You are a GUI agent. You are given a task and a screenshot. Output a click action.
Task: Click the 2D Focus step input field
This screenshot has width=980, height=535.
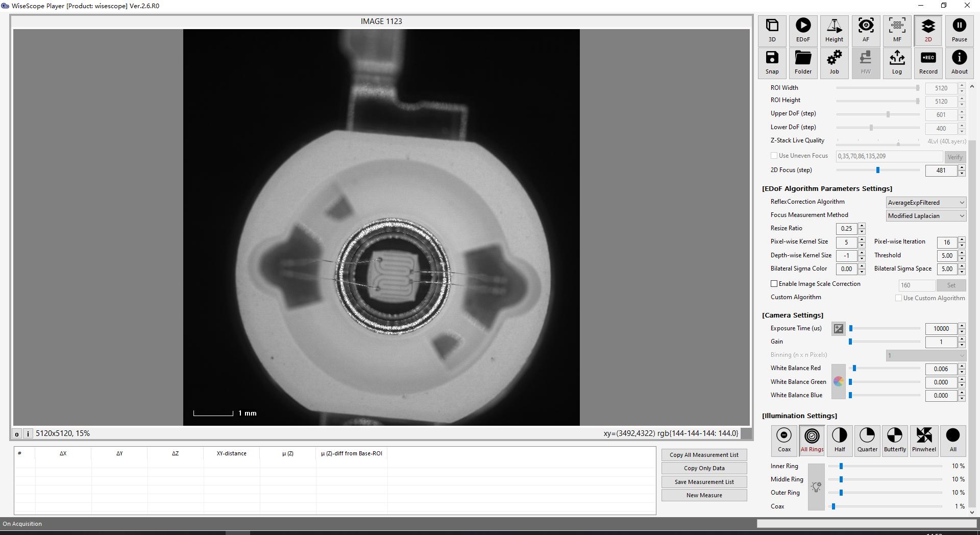coord(941,171)
